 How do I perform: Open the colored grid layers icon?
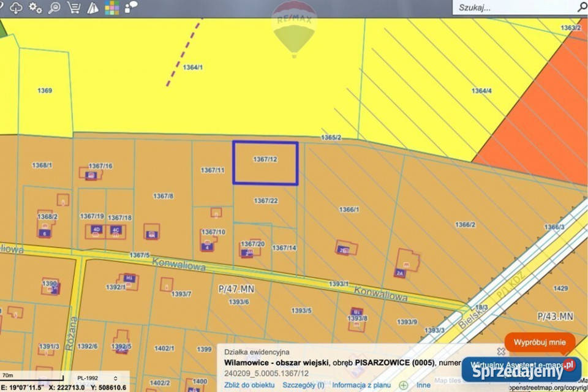point(111,7)
